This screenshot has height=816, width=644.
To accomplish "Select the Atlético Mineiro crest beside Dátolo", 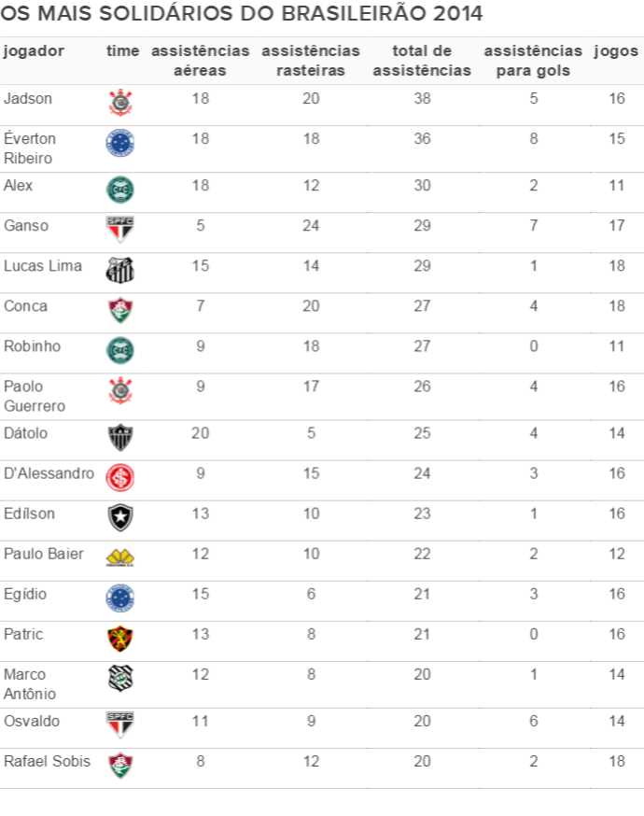I will [120, 437].
